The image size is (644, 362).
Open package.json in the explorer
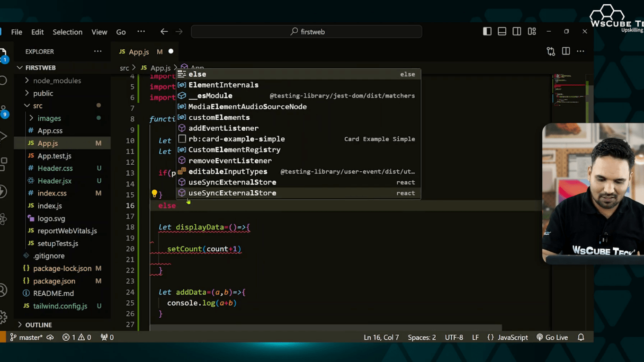click(54, 281)
